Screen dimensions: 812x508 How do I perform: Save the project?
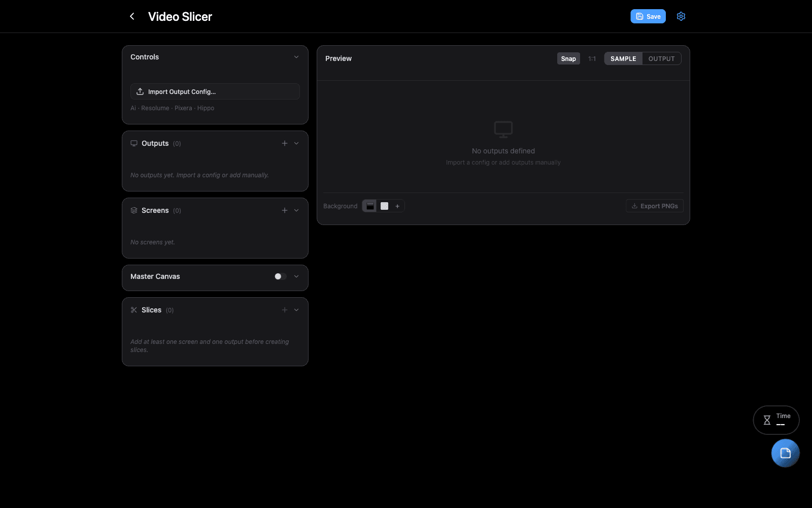648,16
